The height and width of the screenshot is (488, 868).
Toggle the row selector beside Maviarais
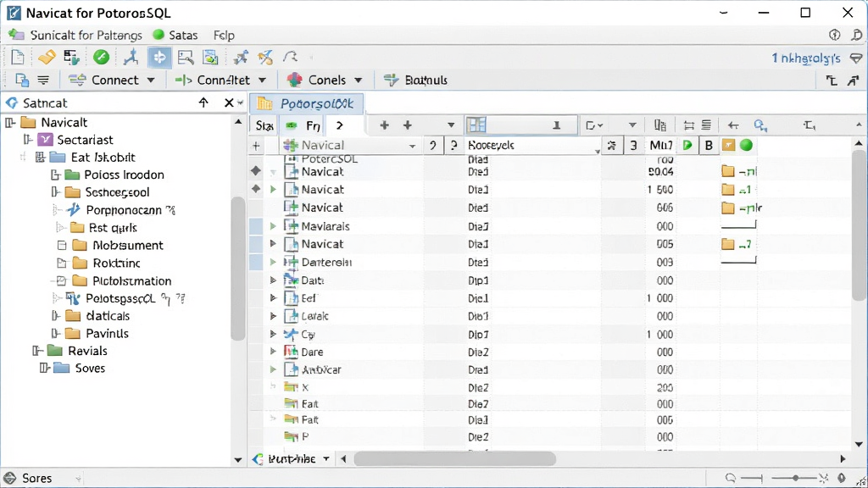coord(256,225)
